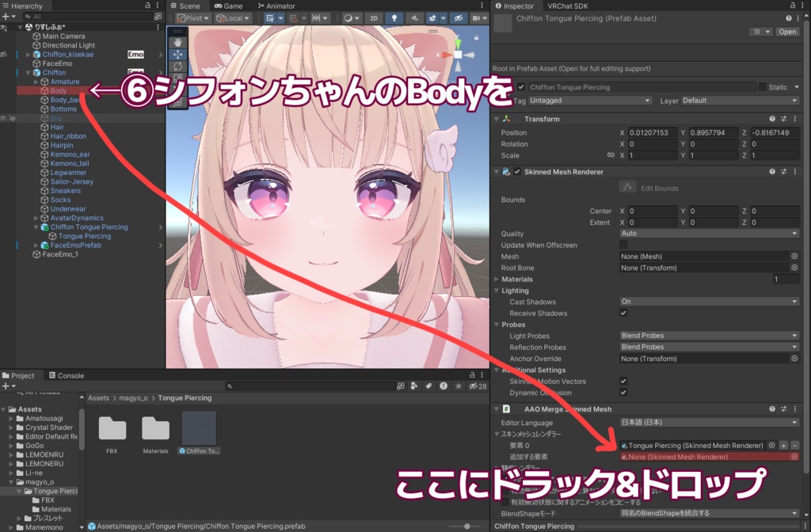Click orientation gizmo center cube
Screen dimensions: 811x532
458,55
